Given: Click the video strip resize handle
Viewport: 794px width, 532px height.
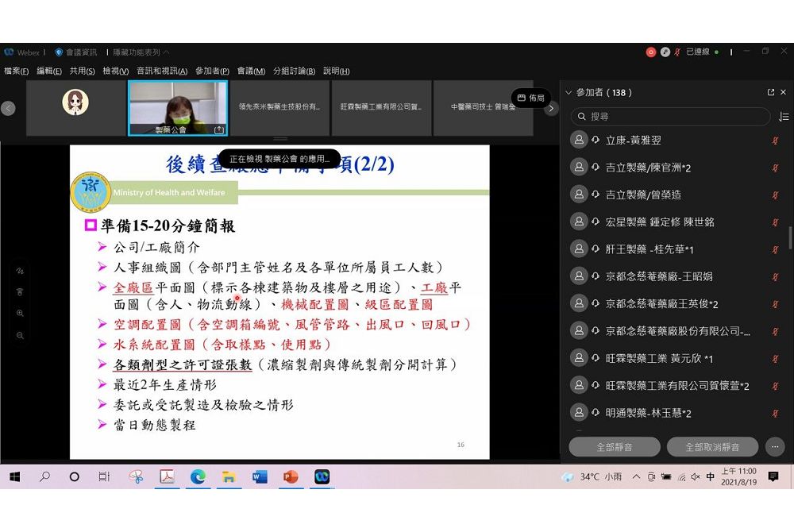Looking at the screenshot, I should [x=280, y=139].
